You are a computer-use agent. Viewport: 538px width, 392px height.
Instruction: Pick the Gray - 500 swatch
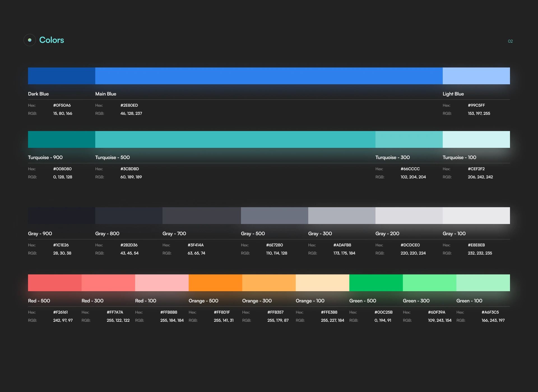point(275,216)
